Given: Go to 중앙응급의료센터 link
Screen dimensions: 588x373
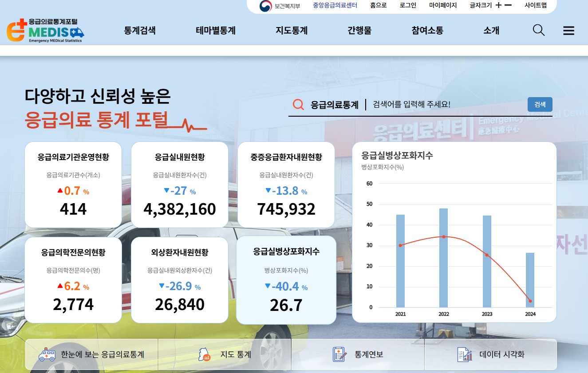Looking at the screenshot, I should [335, 5].
